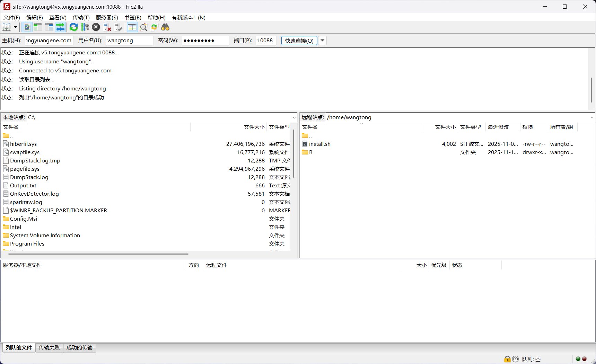Select the remote R folder icon
Viewport: 596px width, 364px height.
point(305,152)
